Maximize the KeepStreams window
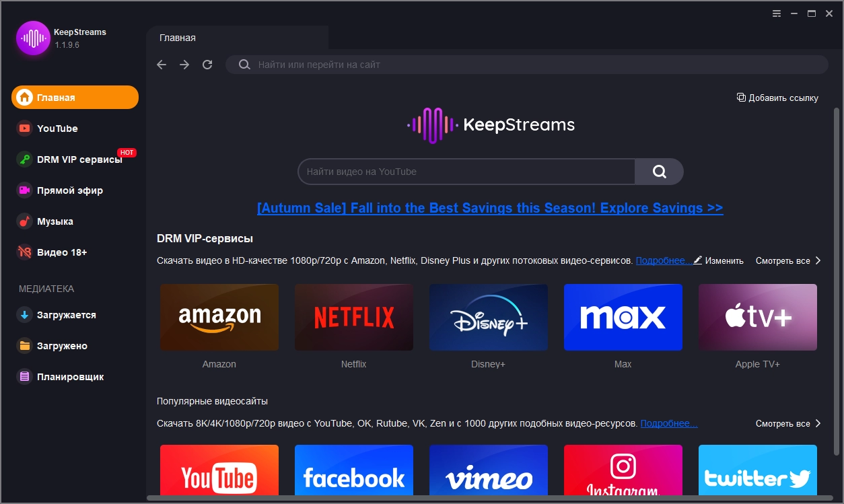Viewport: 844px width, 504px height. (x=812, y=13)
